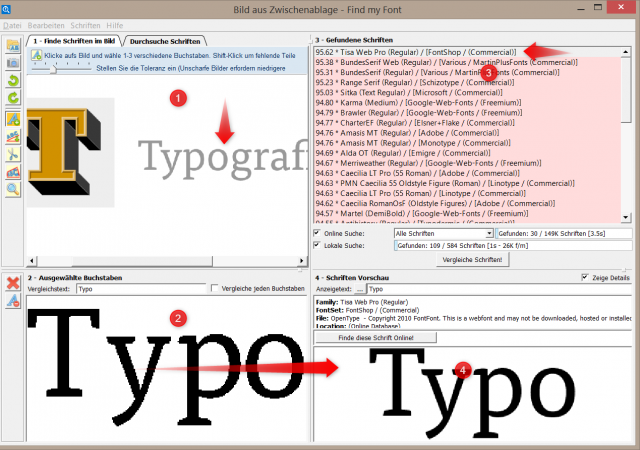Viewport: 640px width, 450px height.
Task: Open the Datei menu
Action: 12,25
